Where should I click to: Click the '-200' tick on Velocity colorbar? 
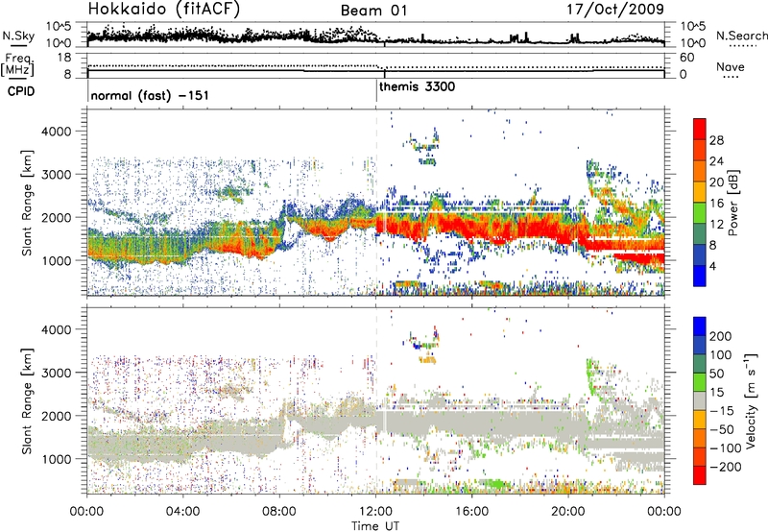point(726,467)
